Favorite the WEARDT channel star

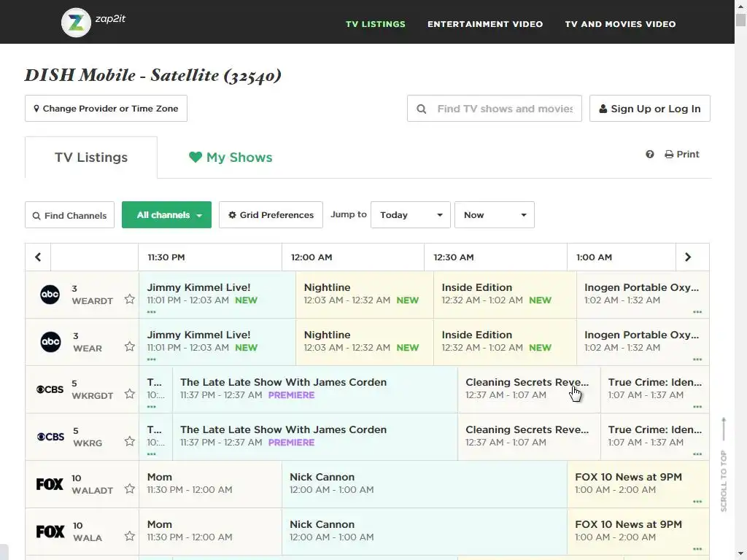(130, 299)
